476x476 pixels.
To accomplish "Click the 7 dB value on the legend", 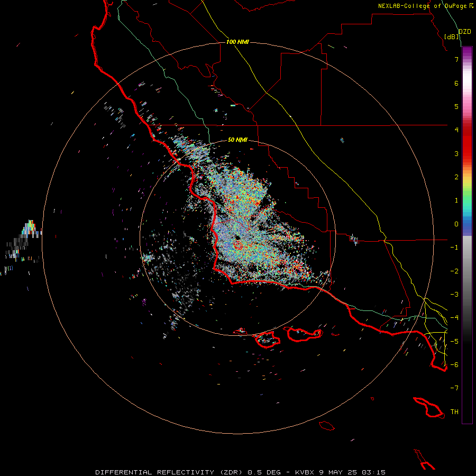I will (x=456, y=59).
